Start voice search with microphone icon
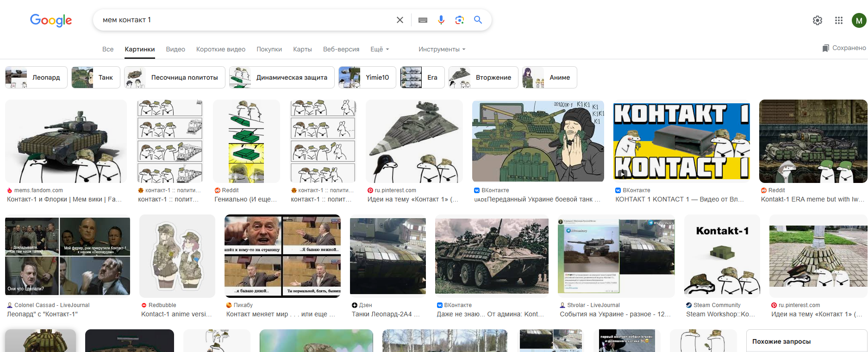 pyautogui.click(x=441, y=20)
